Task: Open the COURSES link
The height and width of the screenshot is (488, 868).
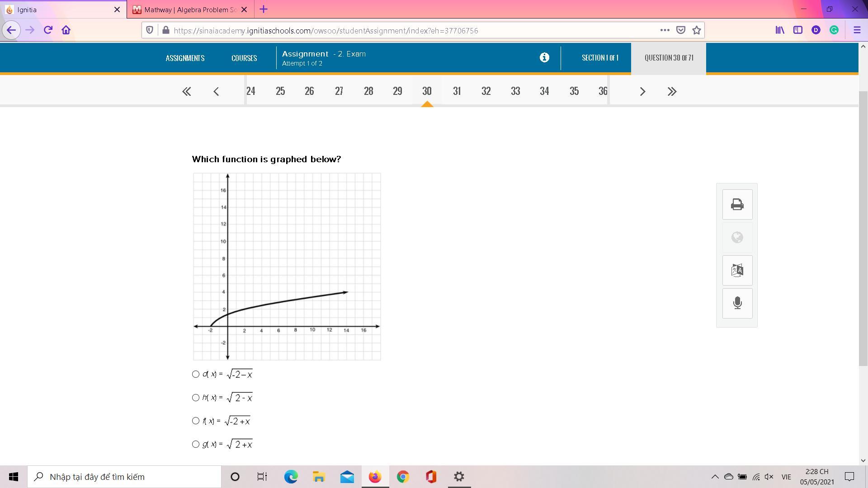Action: click(244, 58)
